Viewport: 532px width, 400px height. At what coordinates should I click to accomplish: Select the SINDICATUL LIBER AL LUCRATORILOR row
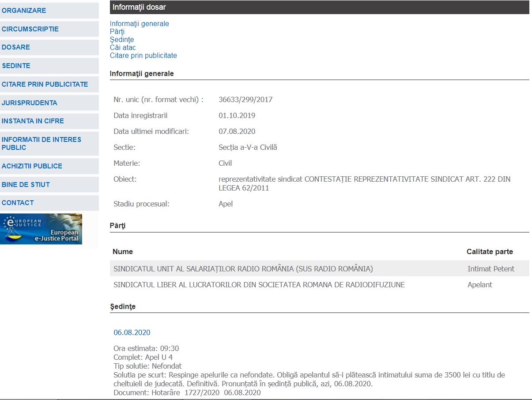tap(259, 285)
